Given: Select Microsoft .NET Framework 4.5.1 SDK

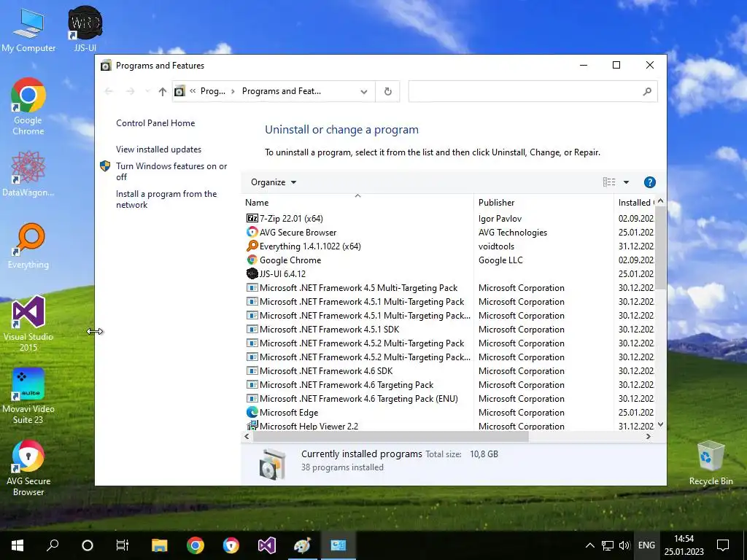Looking at the screenshot, I should click(x=448, y=329).
